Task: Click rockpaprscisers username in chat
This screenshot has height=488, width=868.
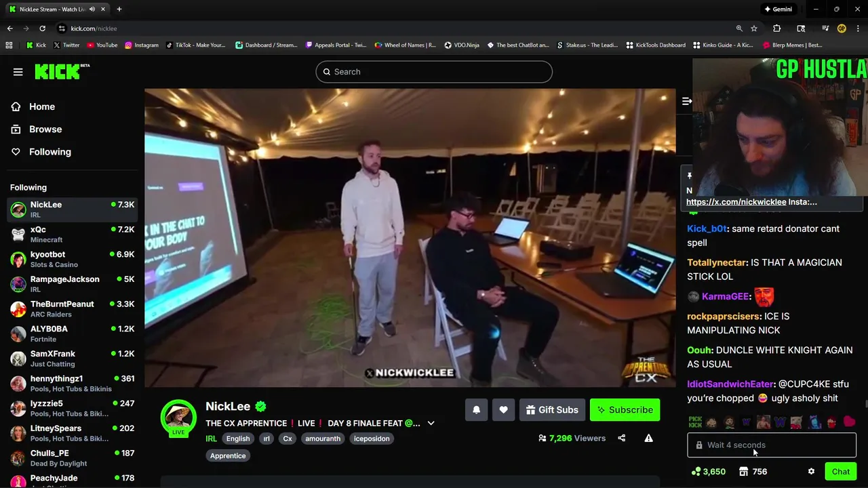Action: click(x=724, y=317)
